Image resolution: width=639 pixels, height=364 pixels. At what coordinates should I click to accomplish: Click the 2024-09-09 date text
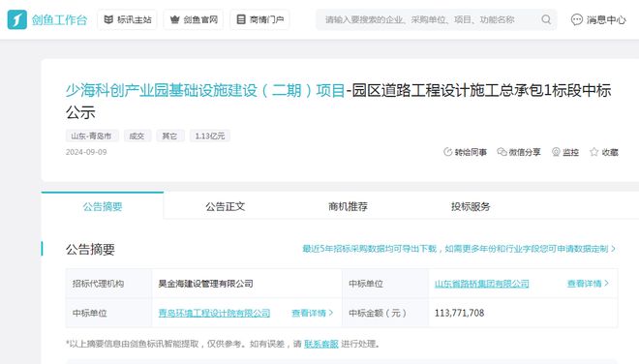[x=86, y=152]
